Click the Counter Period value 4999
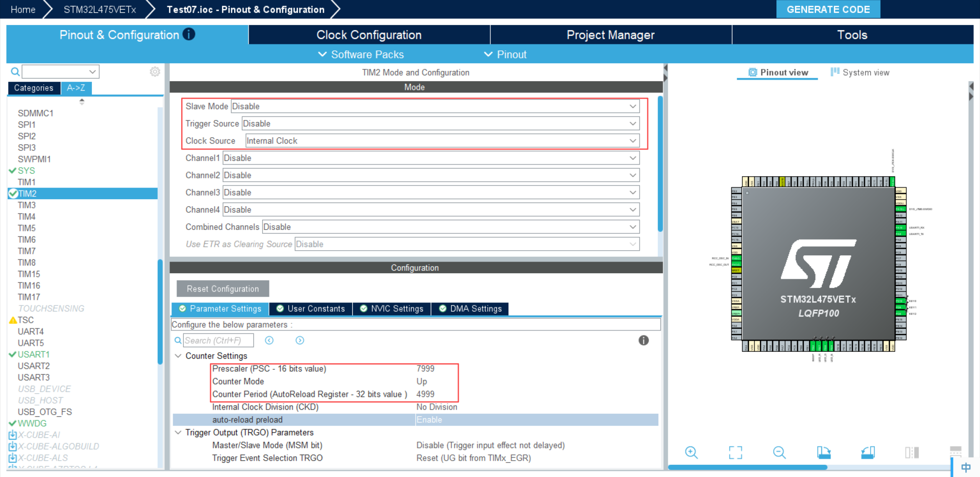Viewport: 980px width, 477px height. coord(425,394)
